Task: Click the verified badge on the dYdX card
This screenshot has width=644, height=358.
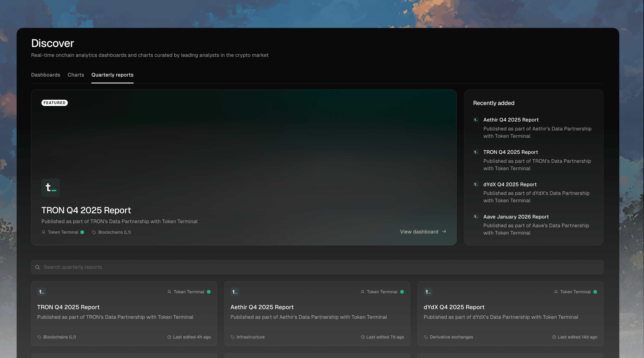Action: tap(595, 292)
